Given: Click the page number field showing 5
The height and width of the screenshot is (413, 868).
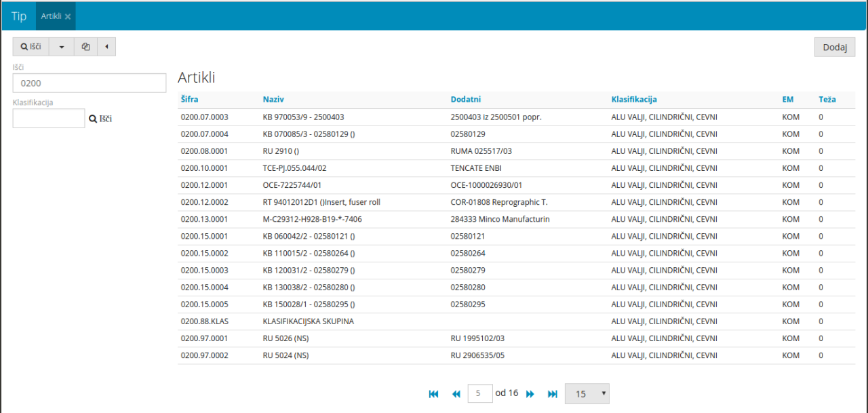Looking at the screenshot, I should tap(480, 394).
